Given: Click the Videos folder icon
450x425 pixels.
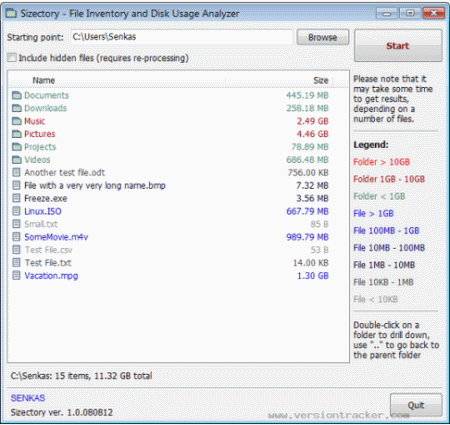Looking at the screenshot, I should 17,160.
